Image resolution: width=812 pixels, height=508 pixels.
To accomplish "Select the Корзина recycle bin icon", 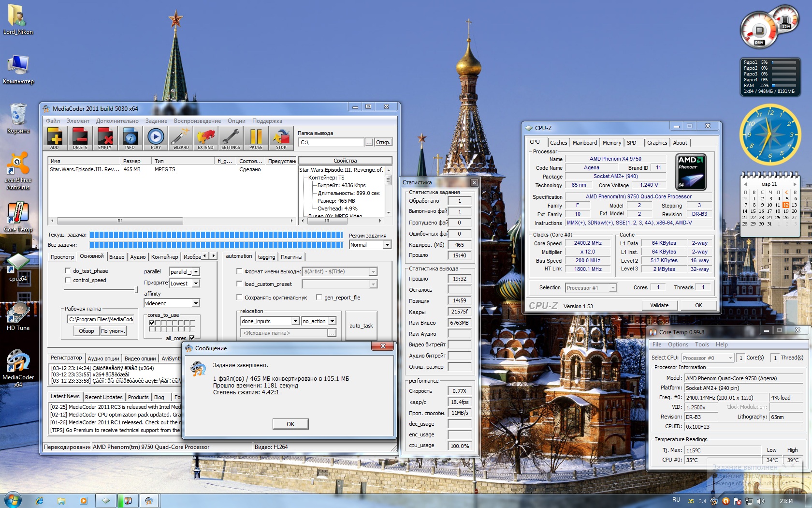I will click(x=18, y=119).
